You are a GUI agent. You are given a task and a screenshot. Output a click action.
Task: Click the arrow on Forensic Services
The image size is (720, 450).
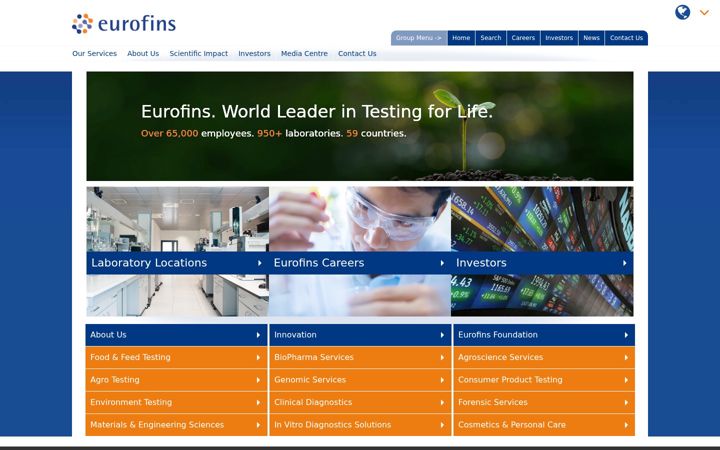pyautogui.click(x=626, y=403)
